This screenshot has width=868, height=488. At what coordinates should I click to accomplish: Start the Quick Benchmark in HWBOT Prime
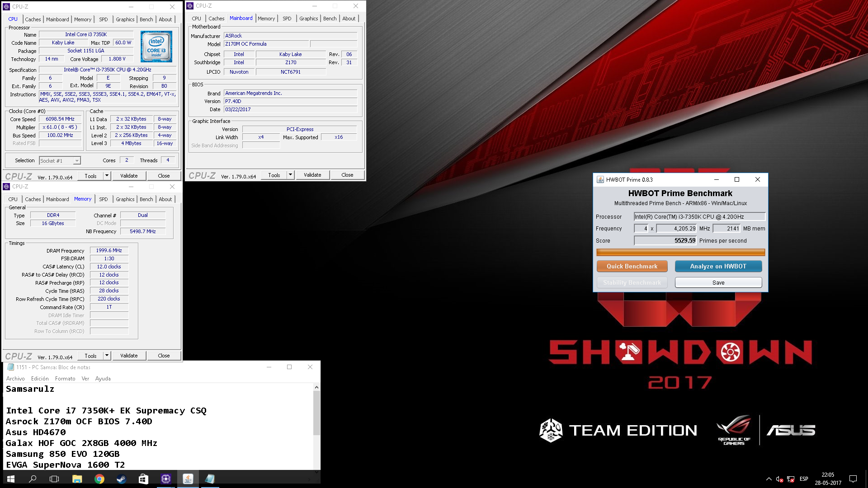pyautogui.click(x=632, y=267)
